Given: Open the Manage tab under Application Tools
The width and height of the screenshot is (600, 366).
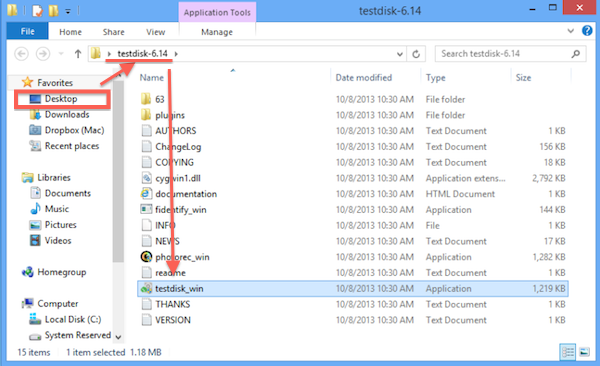Looking at the screenshot, I should tap(217, 32).
